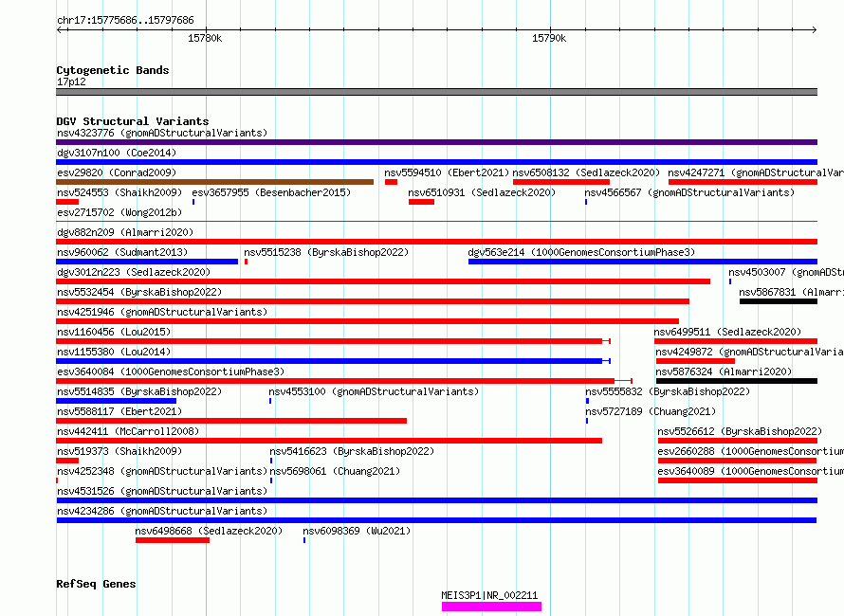Open esv29820 (Conrad2009) label
The height and width of the screenshot is (616, 844).
[x=117, y=172]
